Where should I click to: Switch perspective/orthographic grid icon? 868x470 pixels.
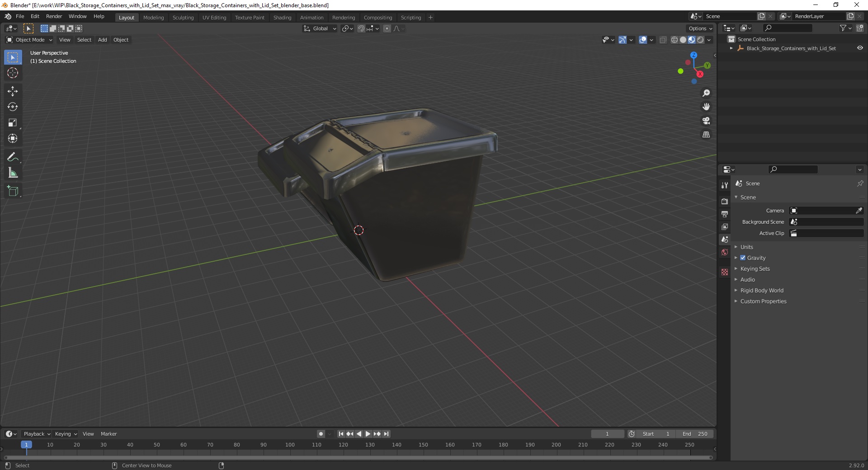tap(706, 134)
